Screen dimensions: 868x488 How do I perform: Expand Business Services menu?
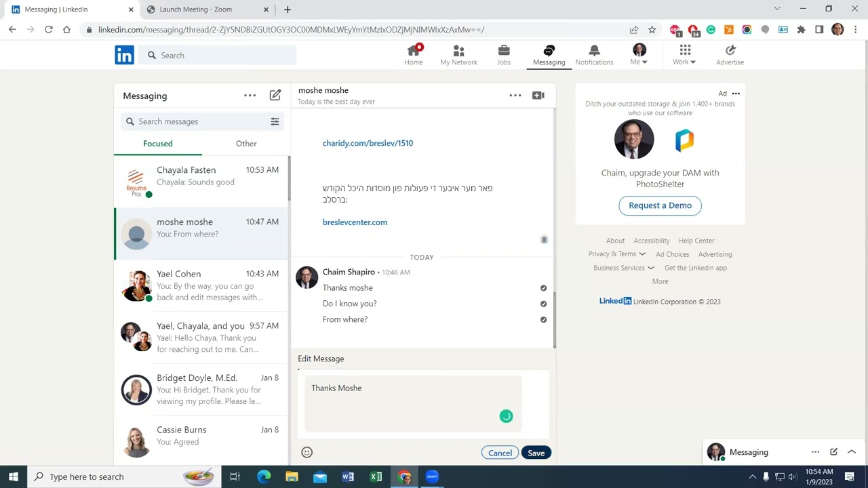(624, 268)
